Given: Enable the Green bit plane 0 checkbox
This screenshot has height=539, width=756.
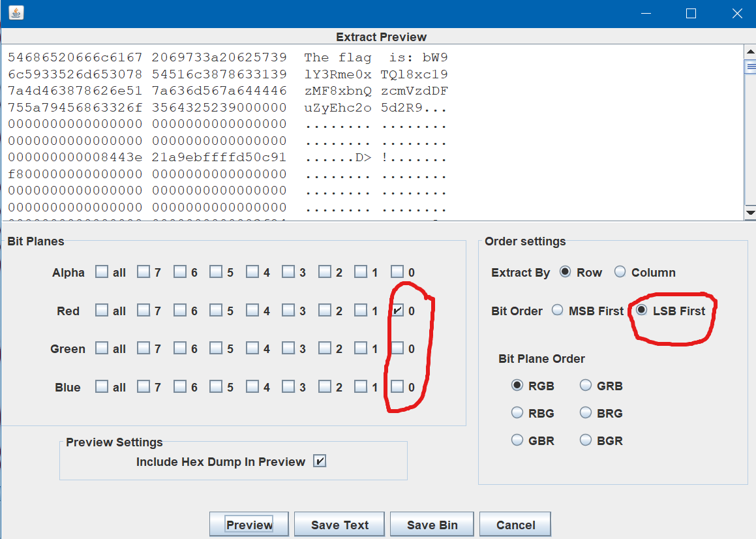Looking at the screenshot, I should click(x=397, y=348).
